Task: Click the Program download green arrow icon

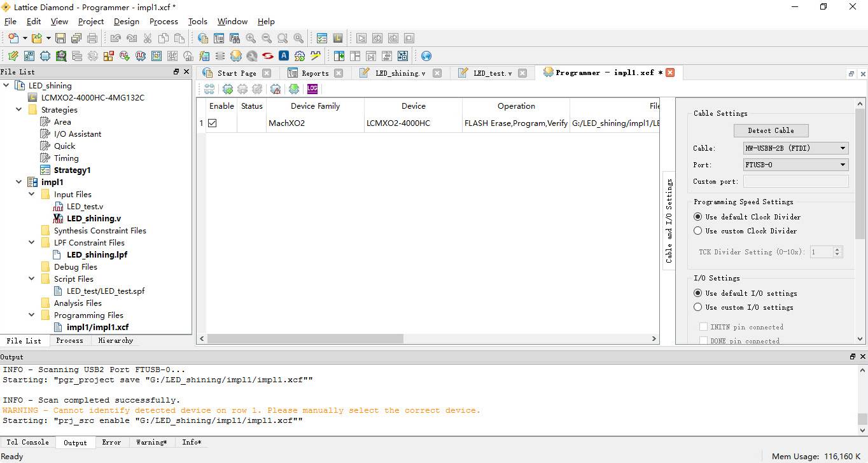Action: (294, 89)
